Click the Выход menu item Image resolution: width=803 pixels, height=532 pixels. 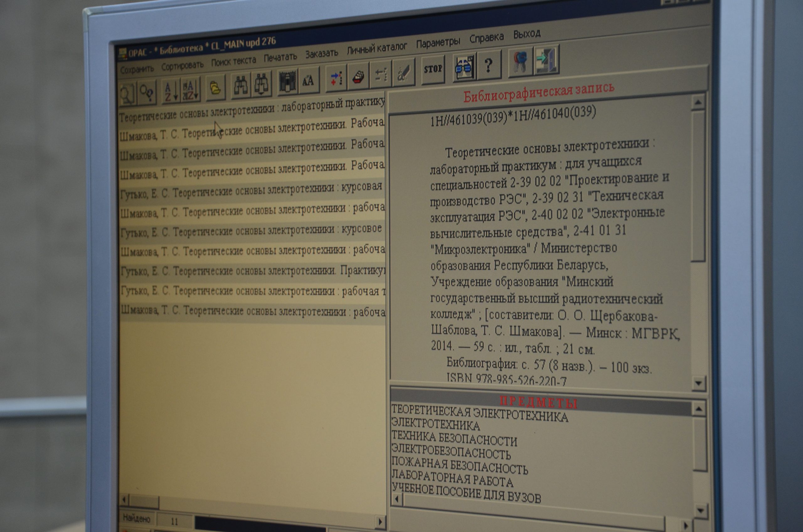click(x=527, y=34)
